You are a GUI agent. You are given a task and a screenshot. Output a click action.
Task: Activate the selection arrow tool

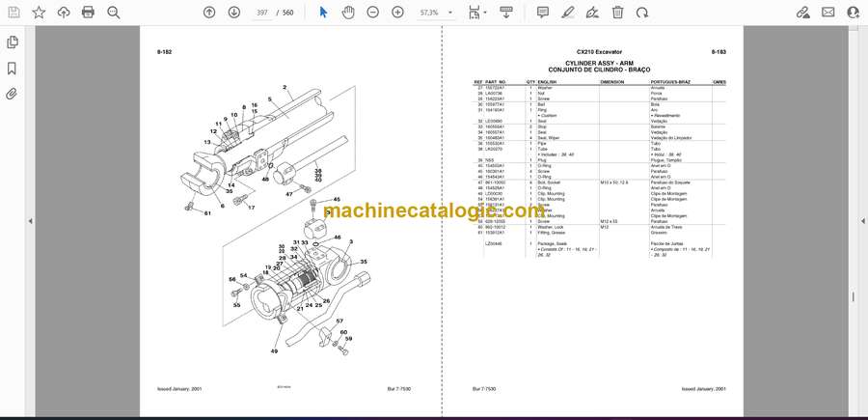[324, 13]
